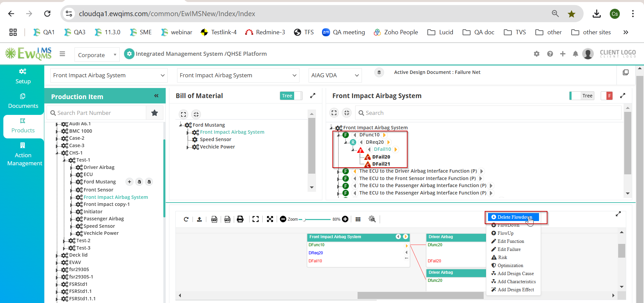Select Risk from context menu

click(x=502, y=257)
